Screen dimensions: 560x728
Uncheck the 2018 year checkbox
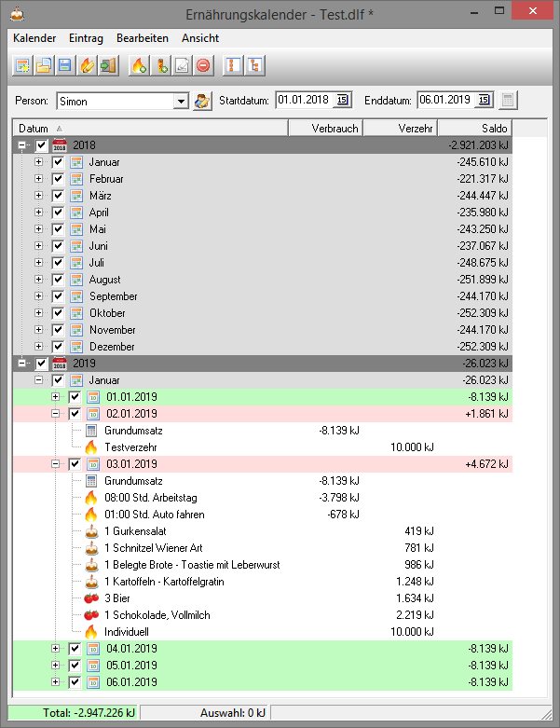pos(42,145)
